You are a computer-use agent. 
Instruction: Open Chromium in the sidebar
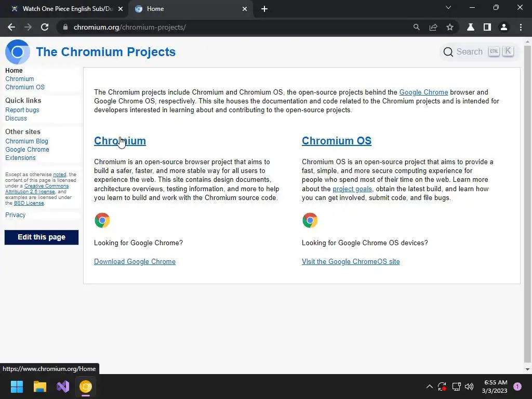20,79
